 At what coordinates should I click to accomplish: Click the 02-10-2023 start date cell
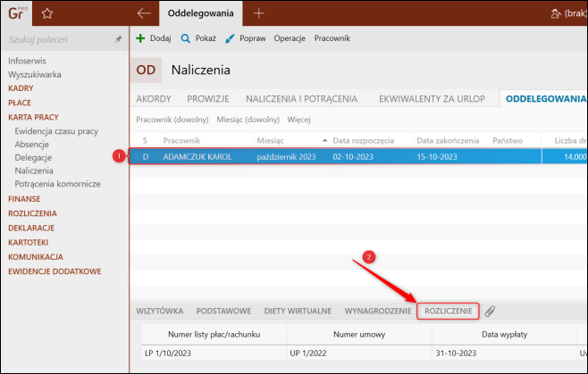(x=353, y=156)
